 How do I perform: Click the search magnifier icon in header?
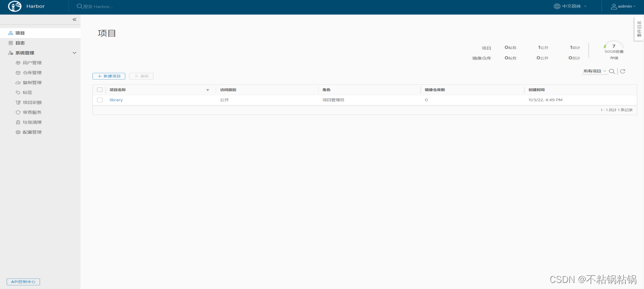pyautogui.click(x=79, y=7)
